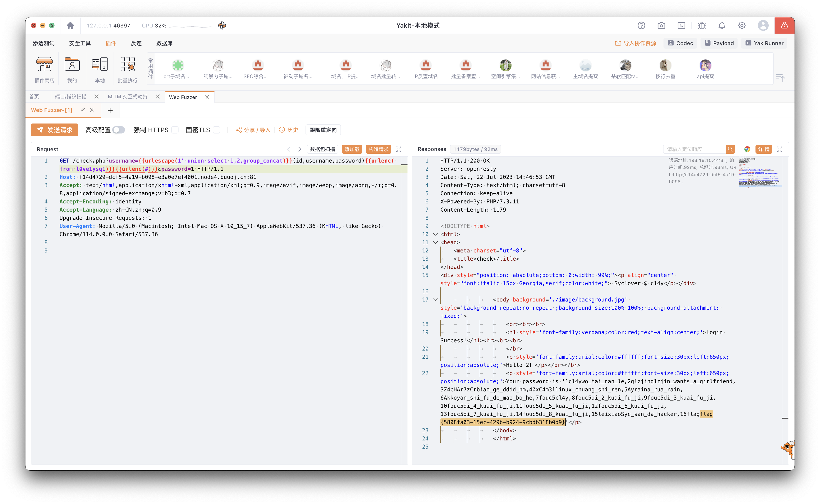Switch to the MITM 交互式劫持 tab
This screenshot has height=504, width=820.
click(127, 97)
